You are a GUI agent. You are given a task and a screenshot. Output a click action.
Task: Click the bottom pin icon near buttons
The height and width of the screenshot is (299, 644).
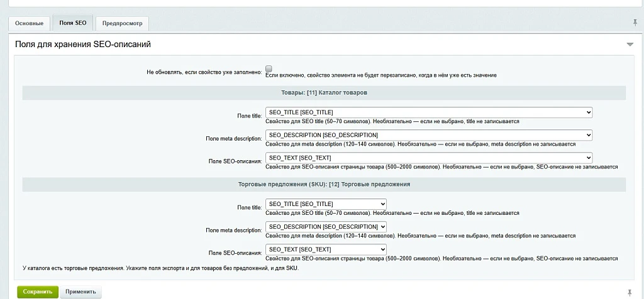coord(630,293)
